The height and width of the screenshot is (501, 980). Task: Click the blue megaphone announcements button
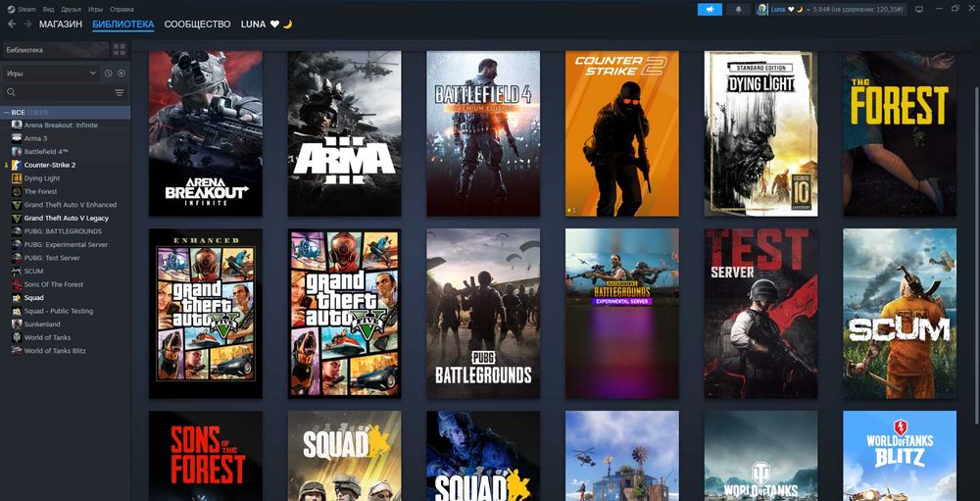[x=710, y=10]
